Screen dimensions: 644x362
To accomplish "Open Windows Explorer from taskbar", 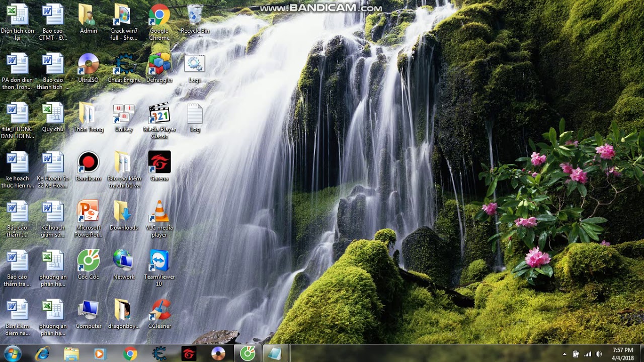I will [x=71, y=354].
